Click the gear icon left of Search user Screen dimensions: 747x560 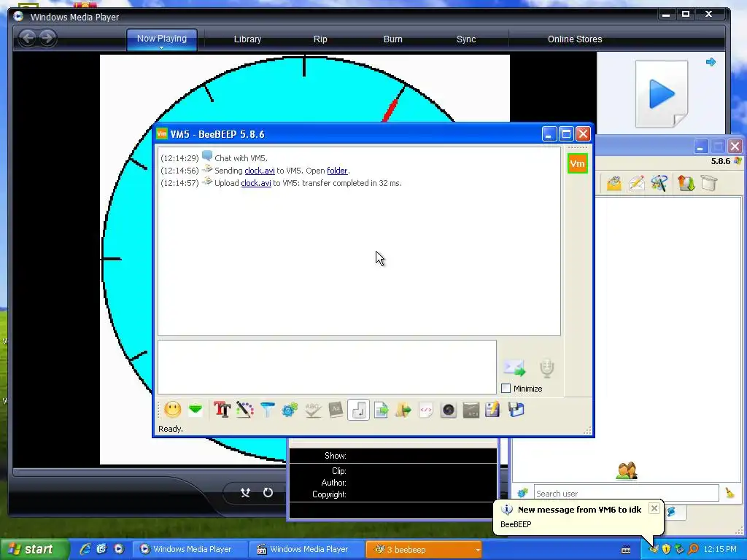pyautogui.click(x=522, y=493)
